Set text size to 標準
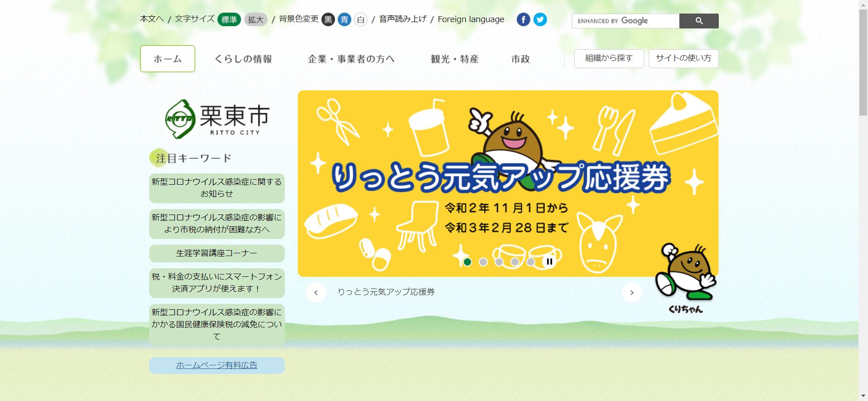 (x=229, y=19)
